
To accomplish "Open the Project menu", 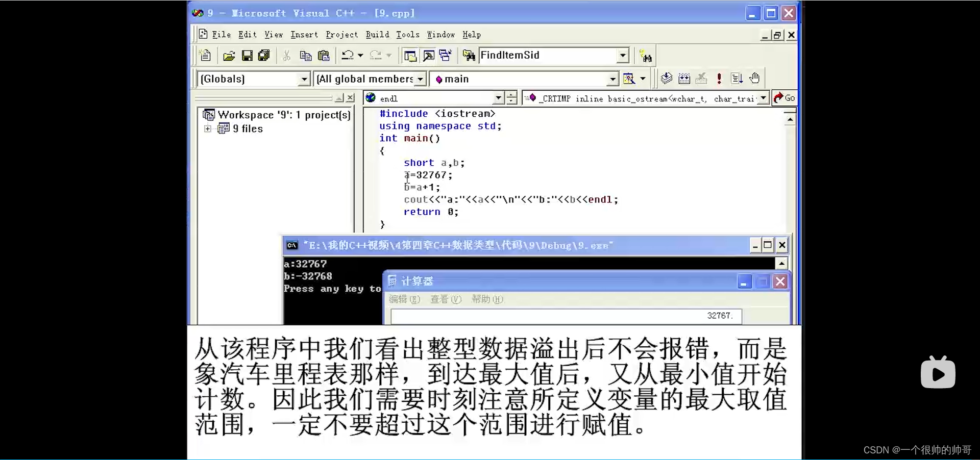I will click(x=342, y=35).
